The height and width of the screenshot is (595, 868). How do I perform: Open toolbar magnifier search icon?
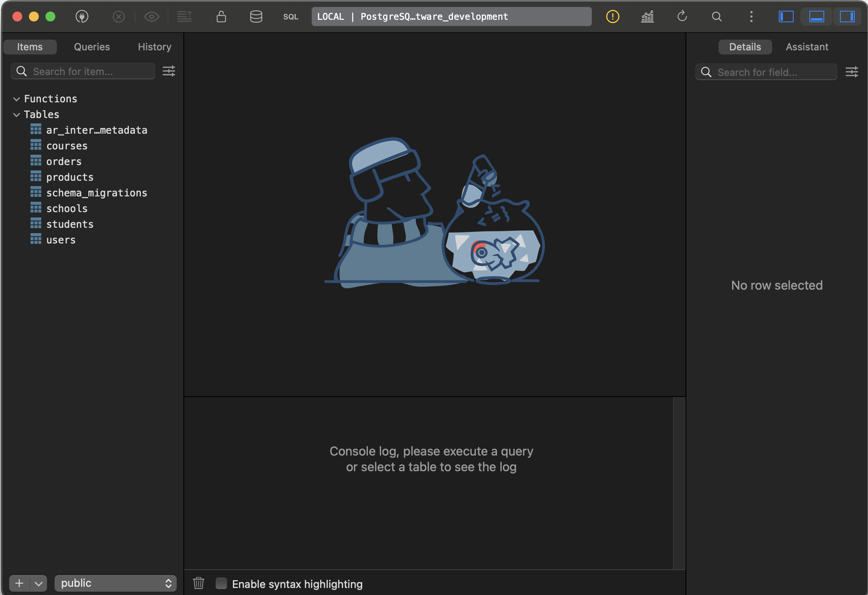pyautogui.click(x=717, y=17)
